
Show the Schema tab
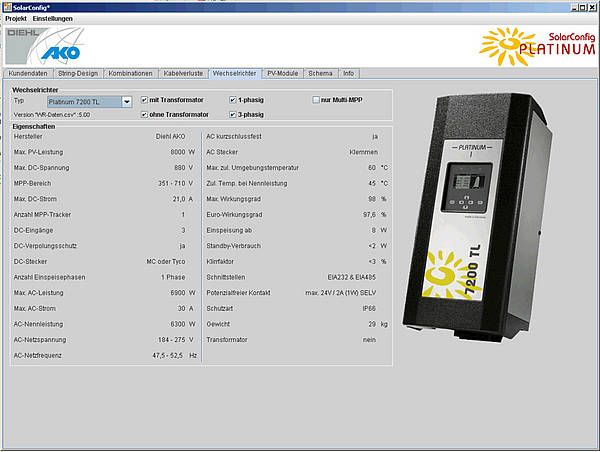[x=320, y=73]
